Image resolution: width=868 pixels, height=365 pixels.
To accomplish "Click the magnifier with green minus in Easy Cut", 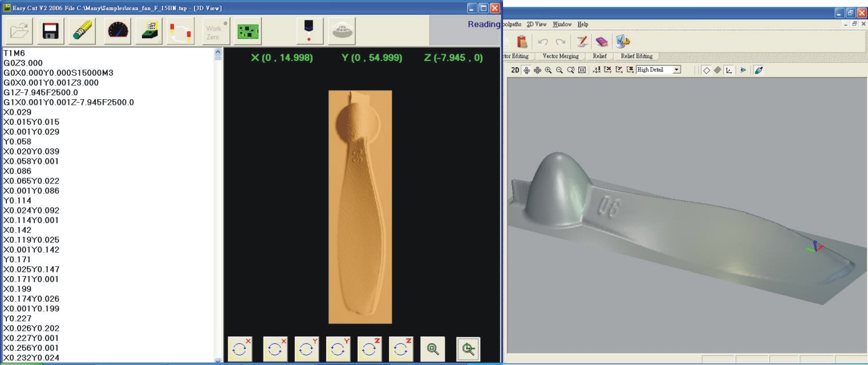I will 468,348.
